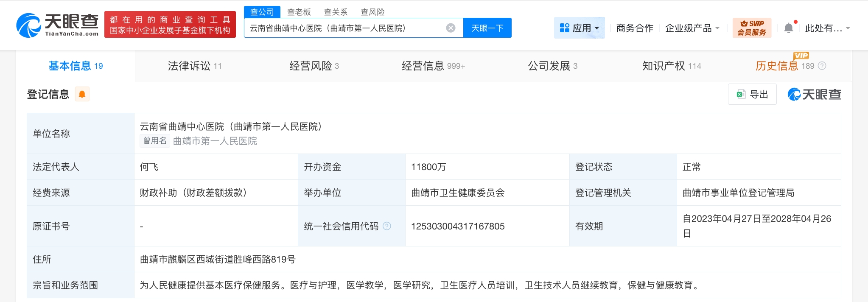The width and height of the screenshot is (868, 302).
Task: Switch to the 知识产权 tab
Action: tap(672, 66)
